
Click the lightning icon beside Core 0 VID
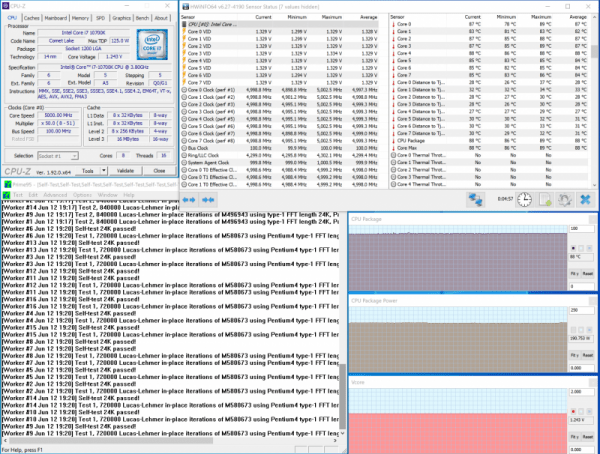click(x=184, y=31)
